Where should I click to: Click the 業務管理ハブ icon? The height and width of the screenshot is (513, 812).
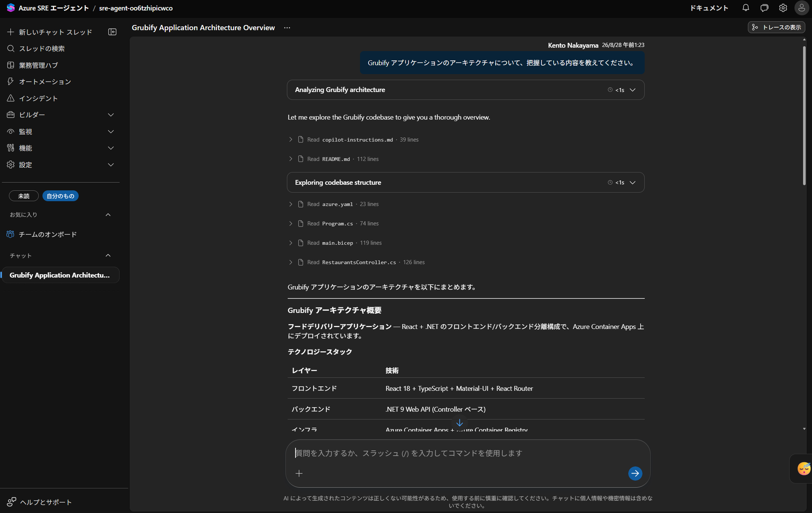pos(11,65)
